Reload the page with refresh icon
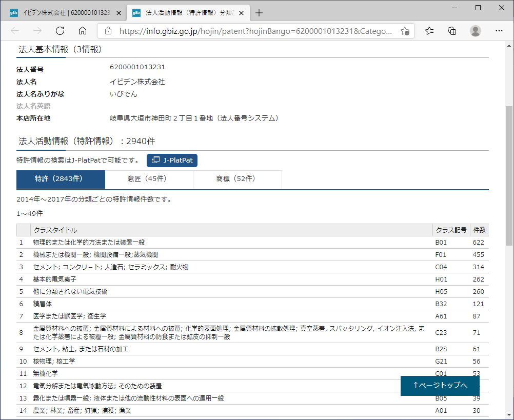Screen dimensions: 514x420 (x=60, y=31)
